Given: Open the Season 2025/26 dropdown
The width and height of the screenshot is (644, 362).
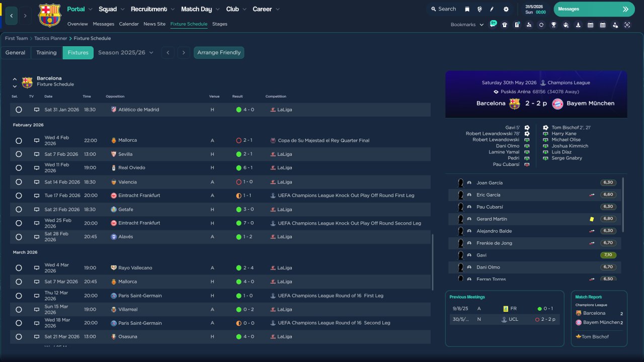Looking at the screenshot, I should coord(126,53).
